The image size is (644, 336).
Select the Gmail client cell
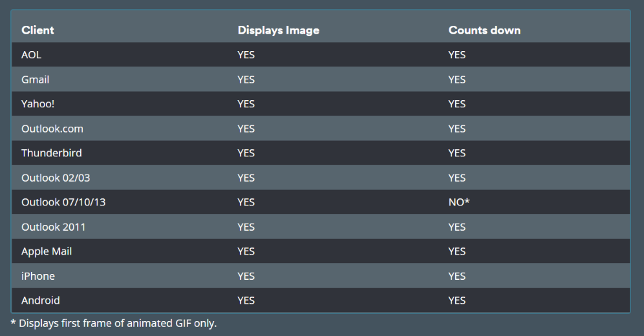tap(36, 79)
